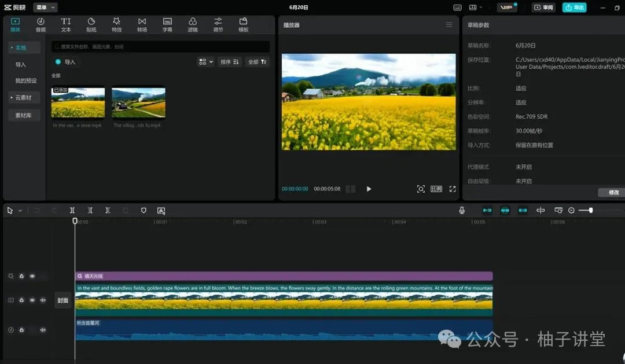Switch to the 文本 text tab
Screen dimensions: 625x364
[x=66, y=25]
